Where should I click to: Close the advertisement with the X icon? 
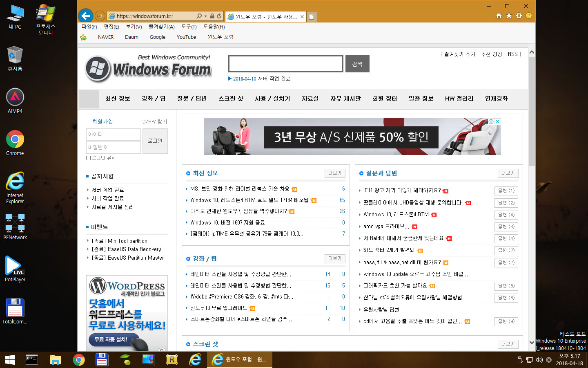(497, 121)
